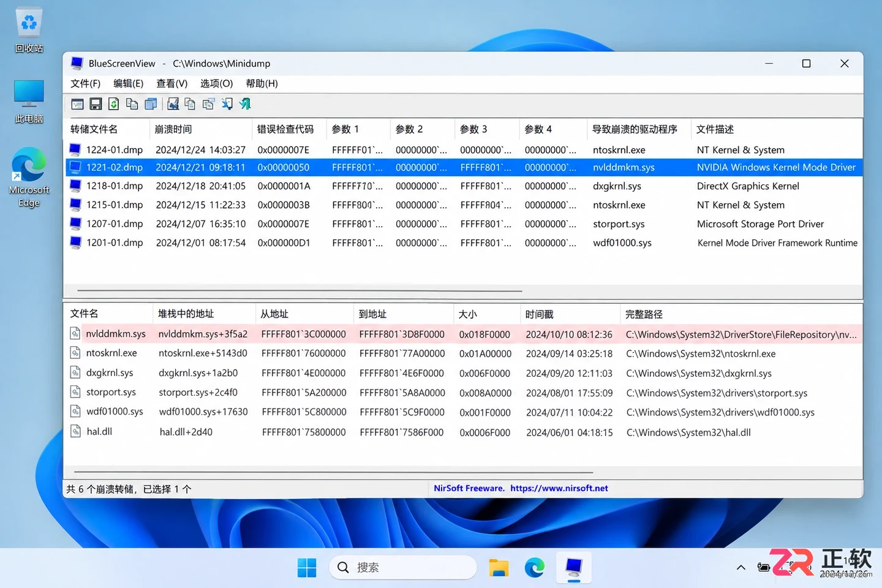The image size is (882, 588).
Task: Click the BlueScreenView title bar app icon
Action: [x=77, y=63]
